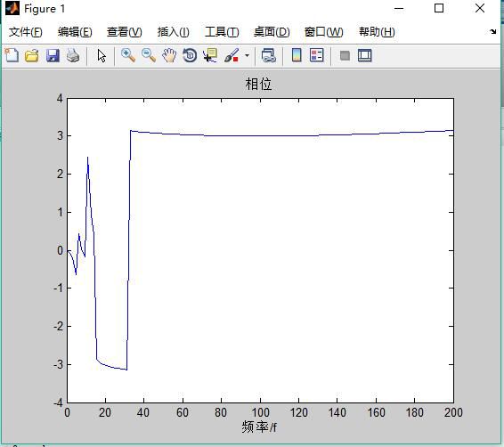
Task: Insert a legend using the toolbar icon
Action: click(x=317, y=55)
